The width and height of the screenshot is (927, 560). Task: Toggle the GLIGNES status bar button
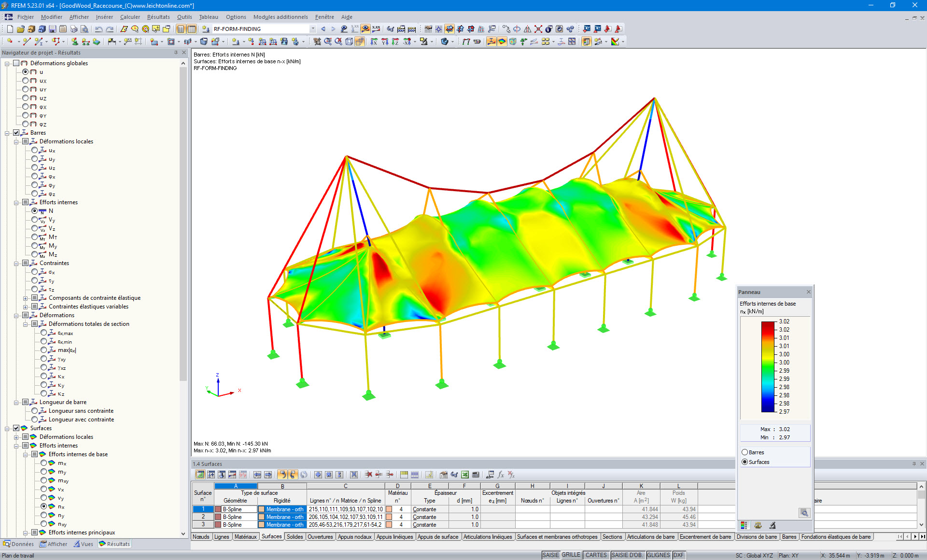659,555
